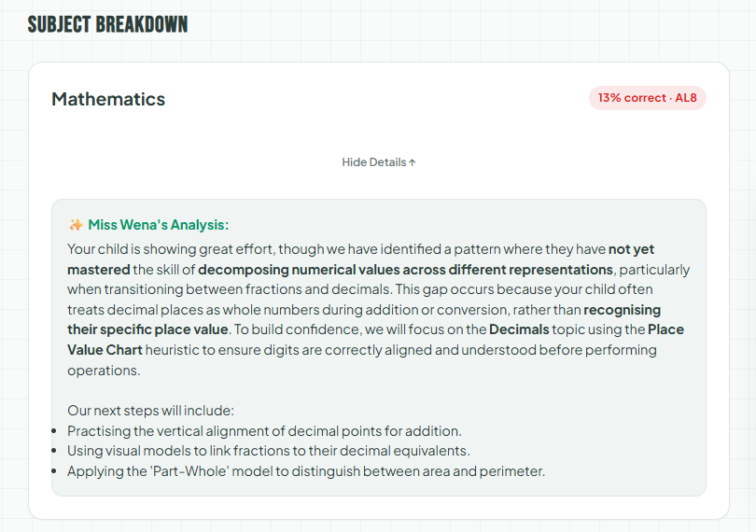Click the vertical alignment of decimal points step

(x=264, y=431)
